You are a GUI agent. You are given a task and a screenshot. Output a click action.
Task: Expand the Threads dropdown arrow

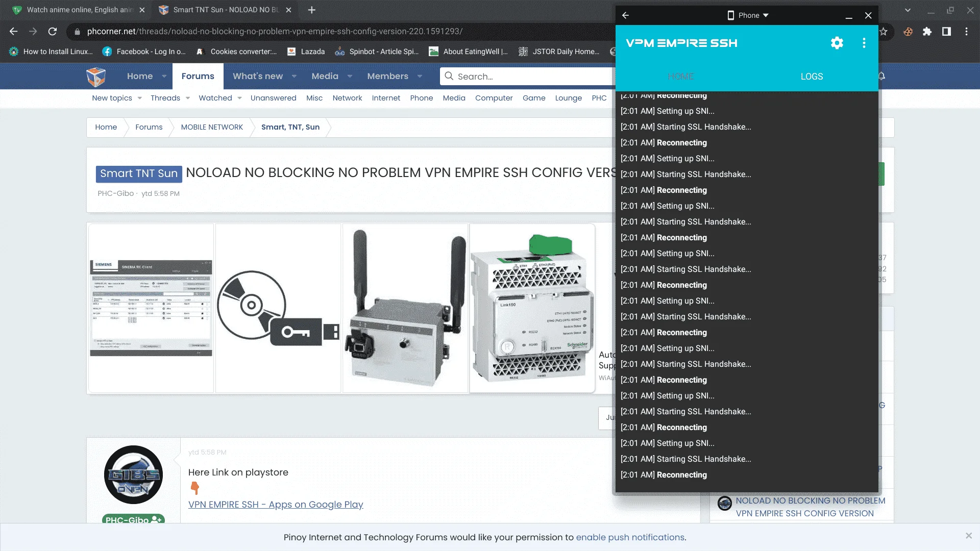[x=188, y=98]
